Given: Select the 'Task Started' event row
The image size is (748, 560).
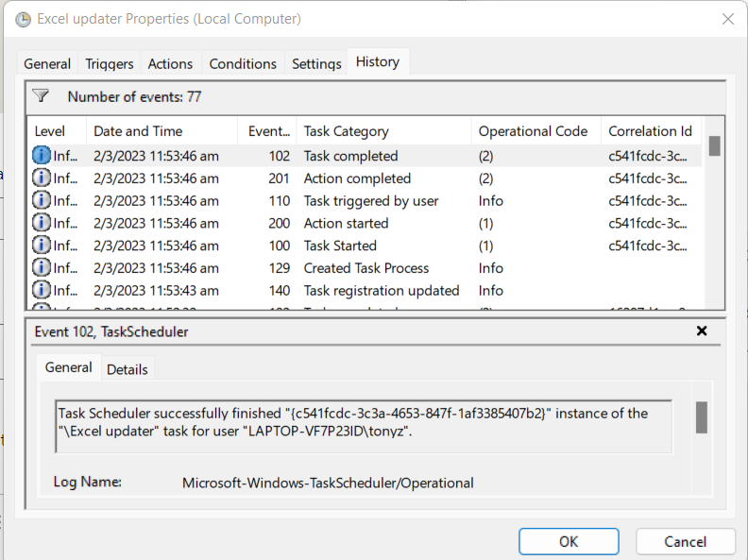Looking at the screenshot, I should tap(365, 246).
